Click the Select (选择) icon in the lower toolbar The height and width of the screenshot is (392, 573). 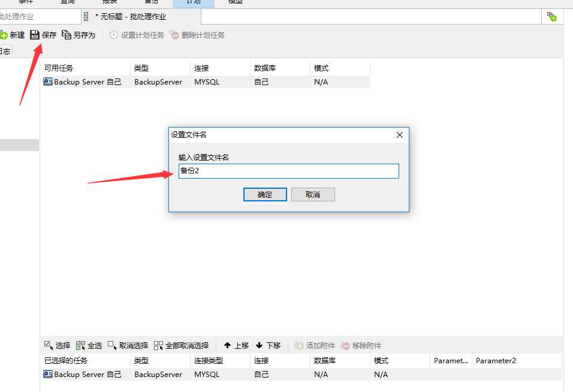48,345
